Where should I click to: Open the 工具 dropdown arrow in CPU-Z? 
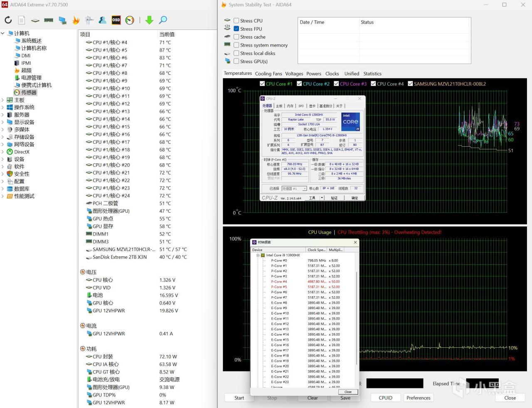pyautogui.click(x=322, y=198)
